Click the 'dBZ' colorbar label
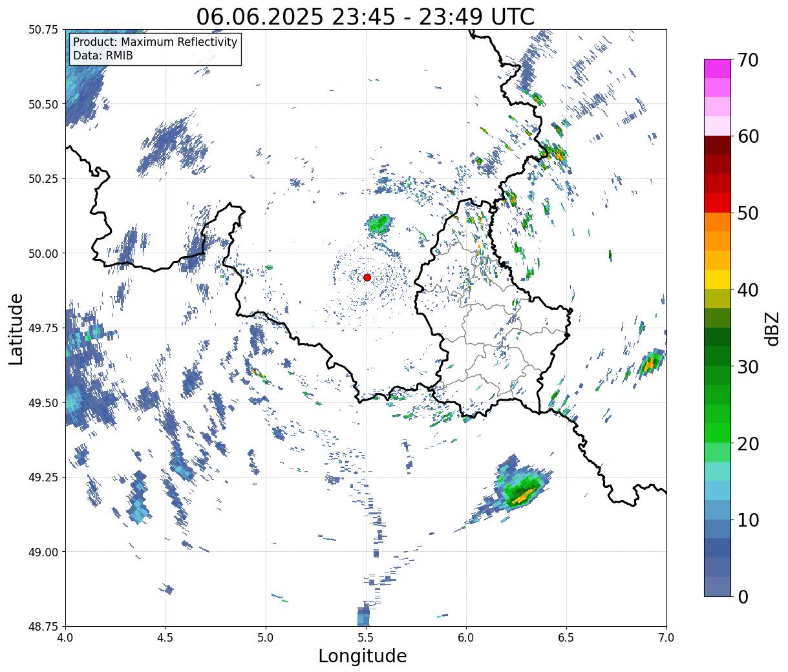788x672 pixels. click(772, 328)
